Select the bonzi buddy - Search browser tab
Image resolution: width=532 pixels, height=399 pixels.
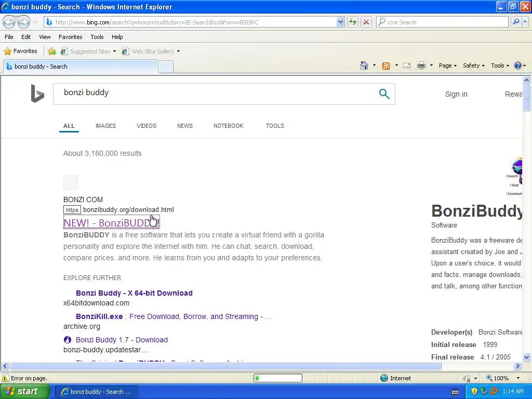(81, 66)
